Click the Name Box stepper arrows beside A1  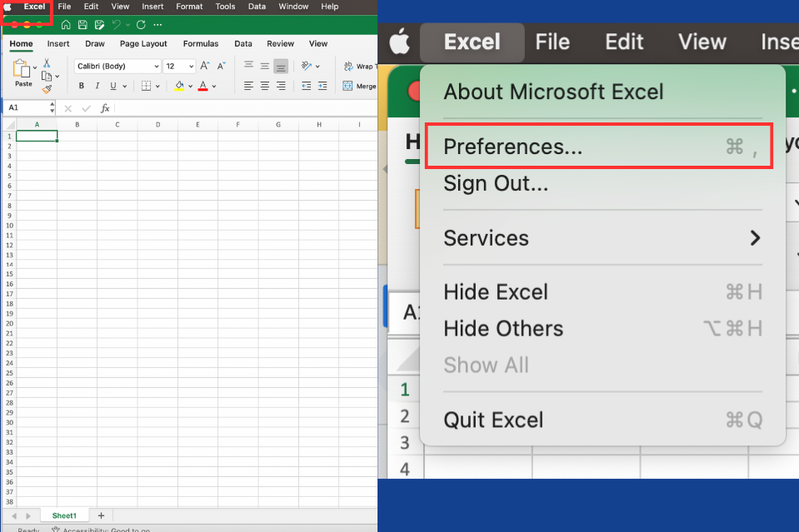52,108
